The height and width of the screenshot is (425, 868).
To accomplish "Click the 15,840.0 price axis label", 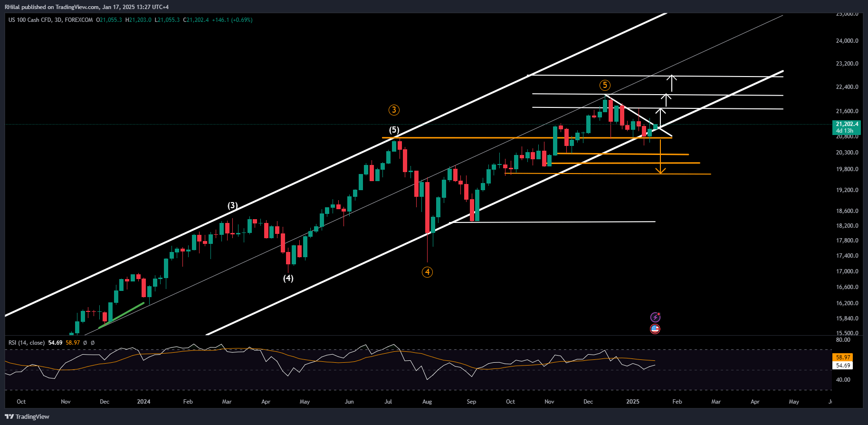I will 847,319.
